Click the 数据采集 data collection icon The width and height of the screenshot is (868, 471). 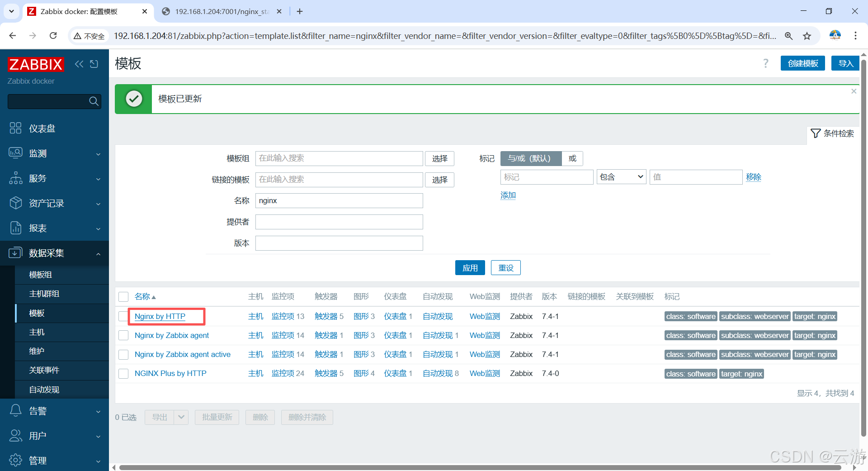click(x=15, y=252)
